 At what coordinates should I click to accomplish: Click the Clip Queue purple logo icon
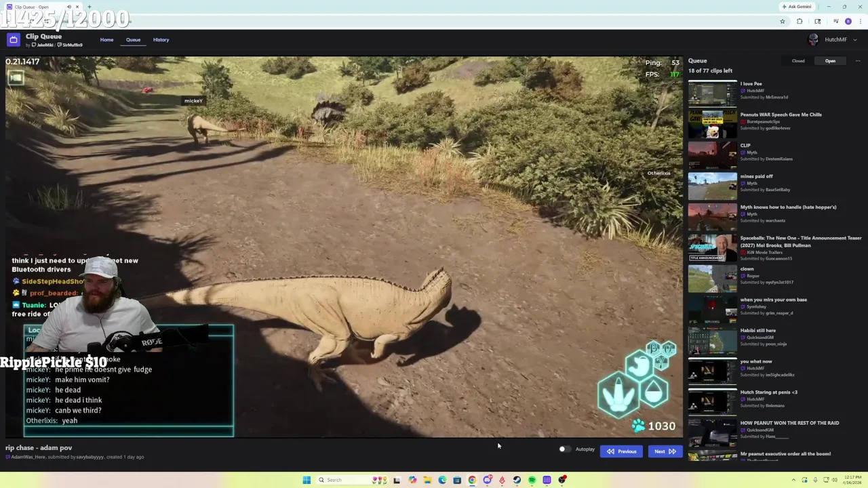click(13, 40)
